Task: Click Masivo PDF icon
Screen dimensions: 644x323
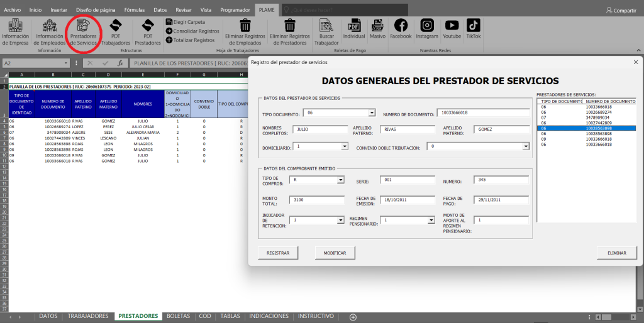Action: point(377,25)
